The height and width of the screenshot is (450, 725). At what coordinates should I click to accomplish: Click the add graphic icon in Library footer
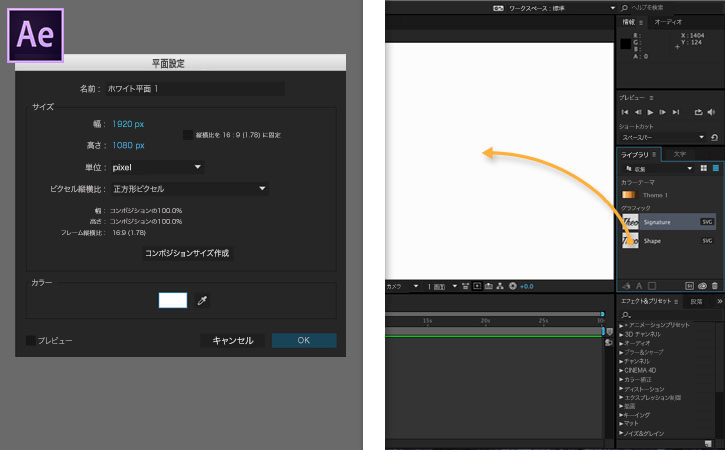click(627, 286)
